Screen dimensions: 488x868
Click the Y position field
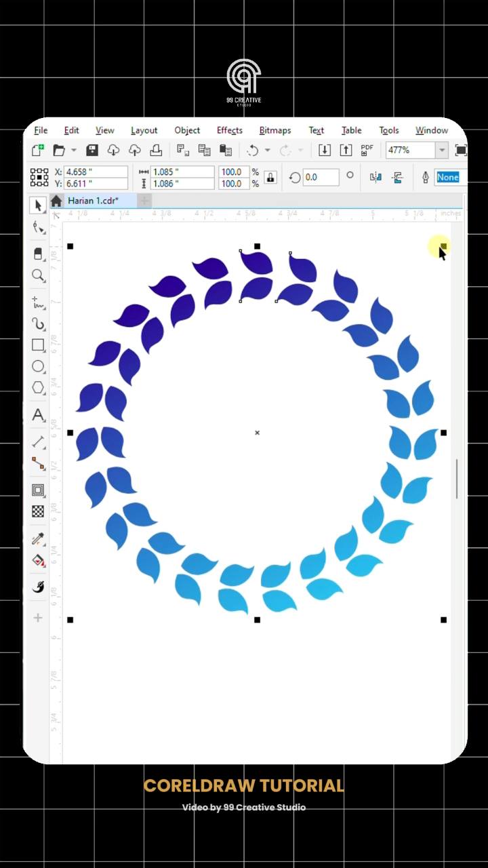[x=96, y=184]
